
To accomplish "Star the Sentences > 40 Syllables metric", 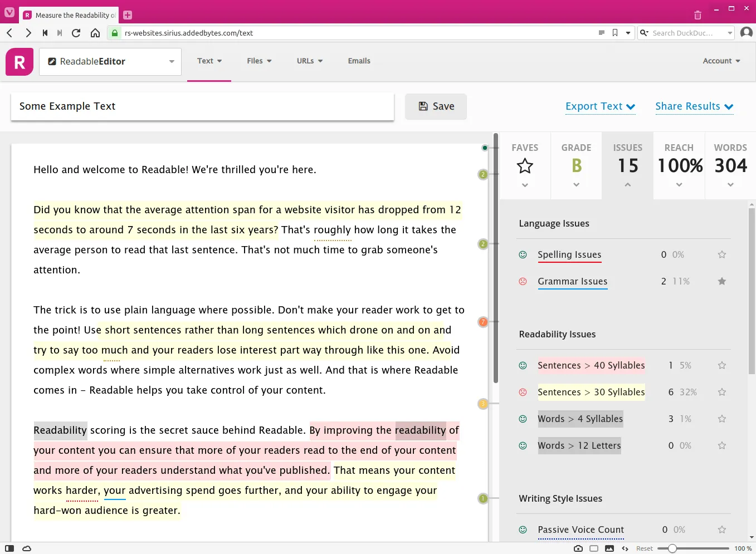I will pos(722,365).
